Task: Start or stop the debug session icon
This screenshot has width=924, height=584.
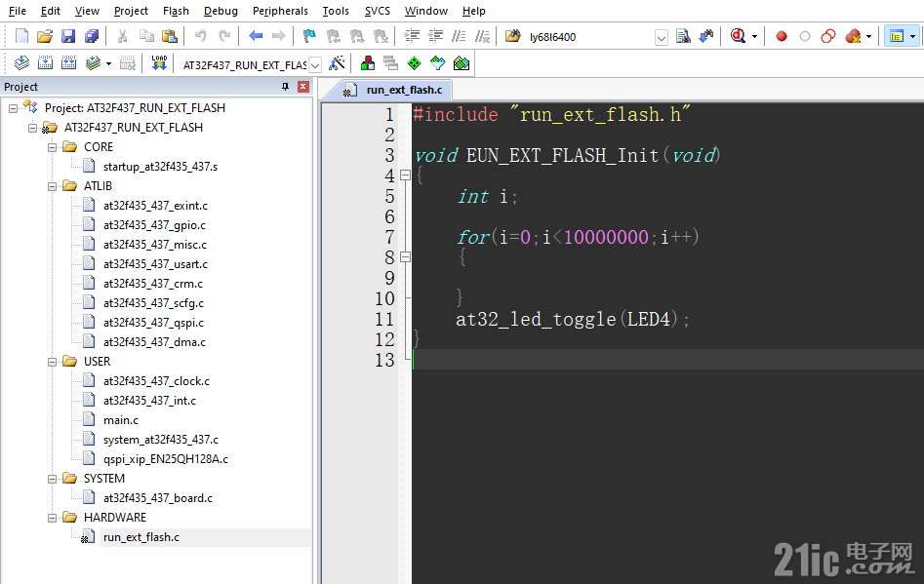Action: [x=738, y=36]
